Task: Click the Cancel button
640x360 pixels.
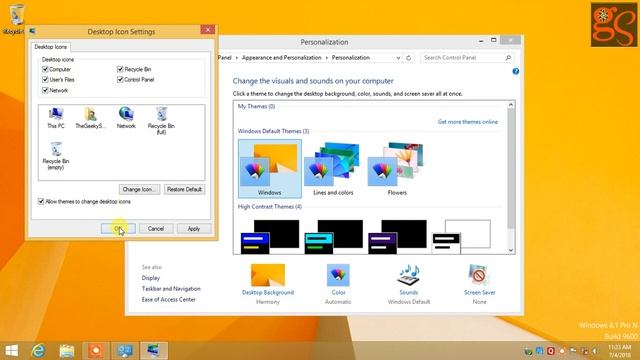Action: (156, 229)
